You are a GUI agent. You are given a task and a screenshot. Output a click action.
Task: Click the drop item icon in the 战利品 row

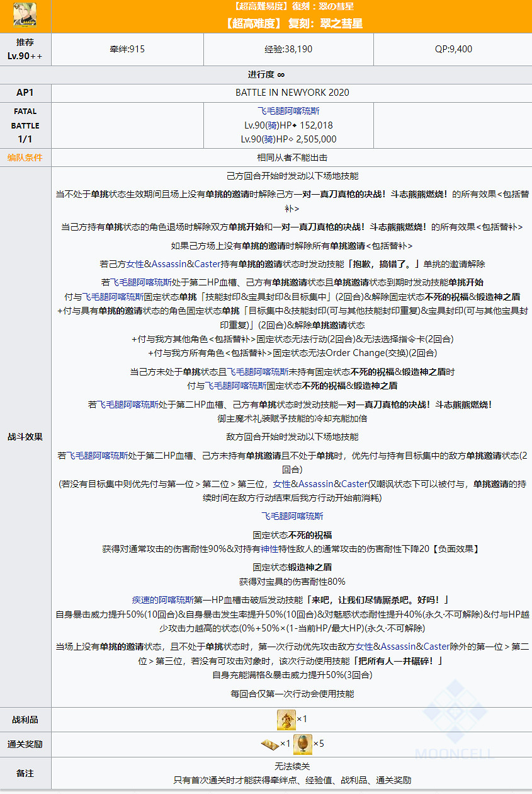pos(286,720)
